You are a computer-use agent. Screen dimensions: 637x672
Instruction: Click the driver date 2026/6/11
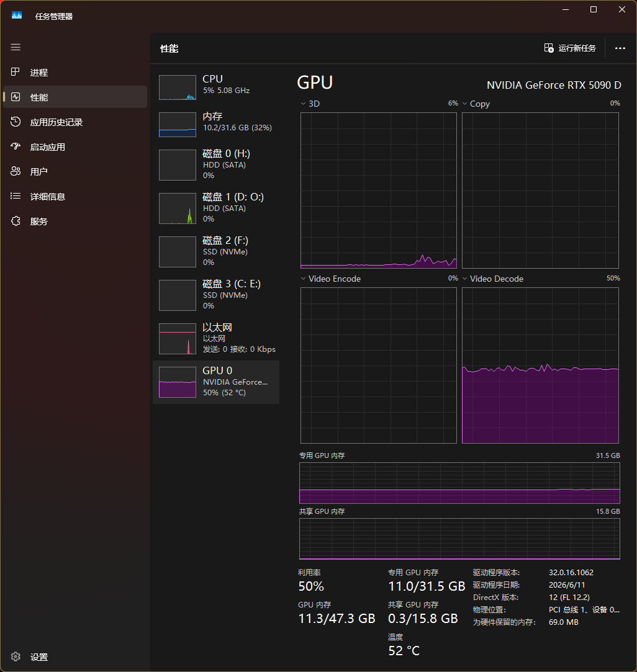click(567, 585)
